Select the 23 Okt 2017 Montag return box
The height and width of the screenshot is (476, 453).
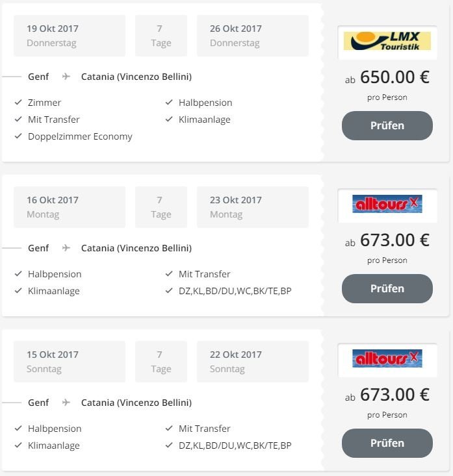(252, 207)
